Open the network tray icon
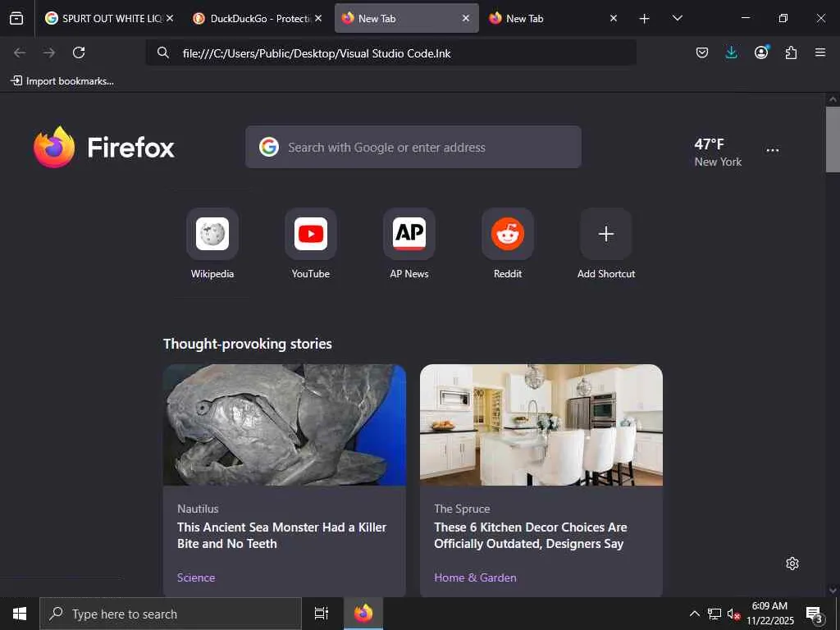The height and width of the screenshot is (630, 840). click(x=714, y=614)
